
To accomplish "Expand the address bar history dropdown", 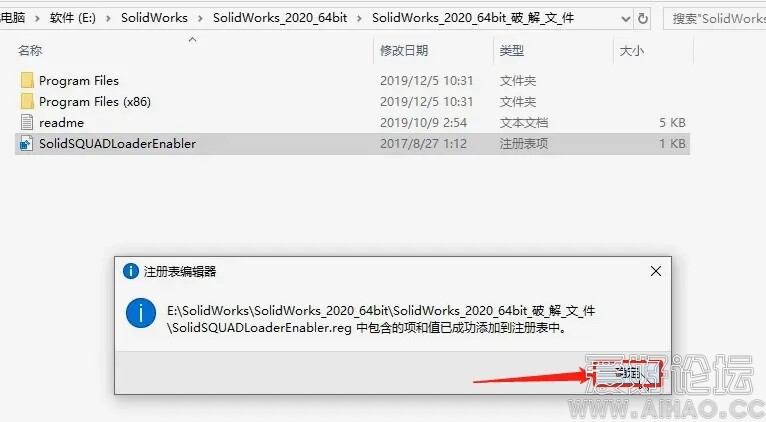I will (625, 19).
